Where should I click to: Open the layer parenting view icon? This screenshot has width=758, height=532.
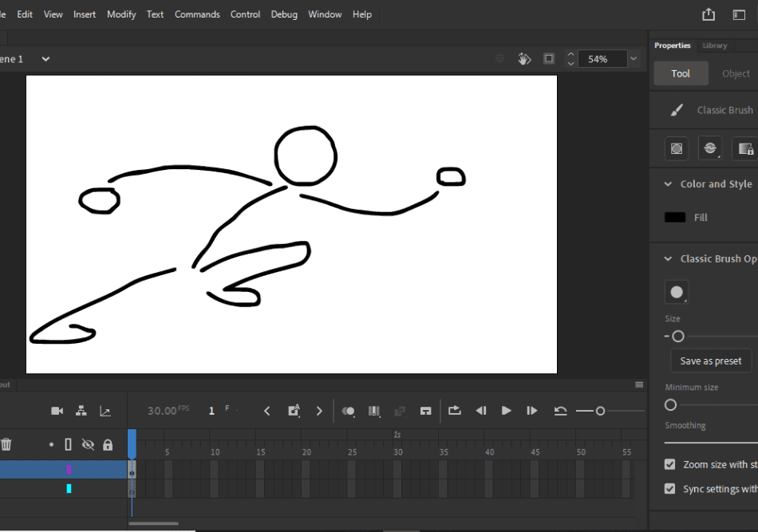pyautogui.click(x=81, y=411)
